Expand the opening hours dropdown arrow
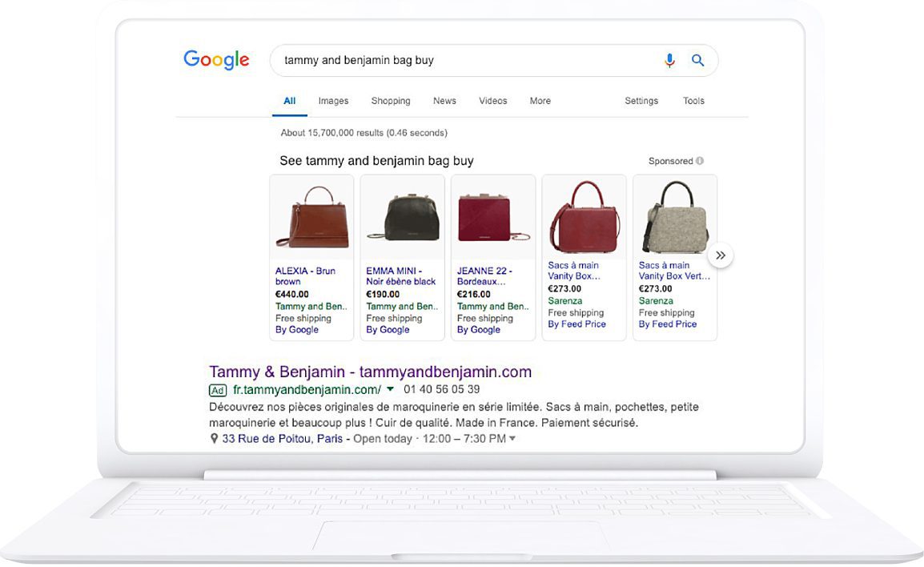Image resolution: width=924 pixels, height=567 pixels. (512, 439)
